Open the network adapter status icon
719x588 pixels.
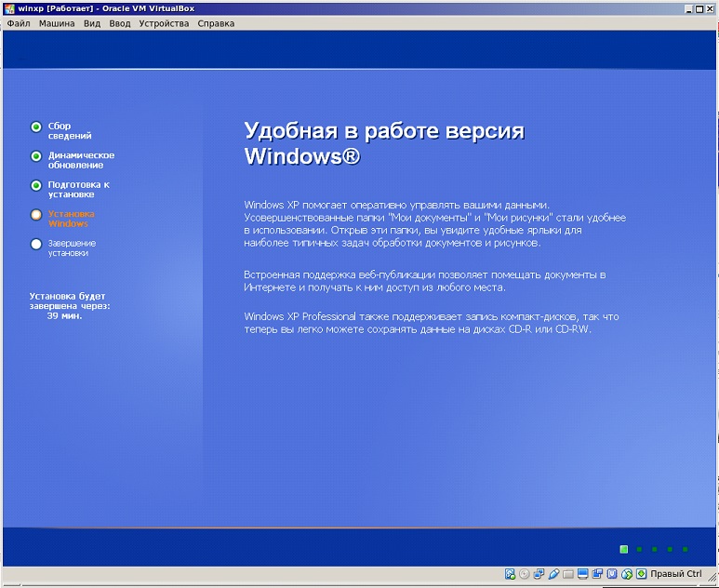click(539, 574)
